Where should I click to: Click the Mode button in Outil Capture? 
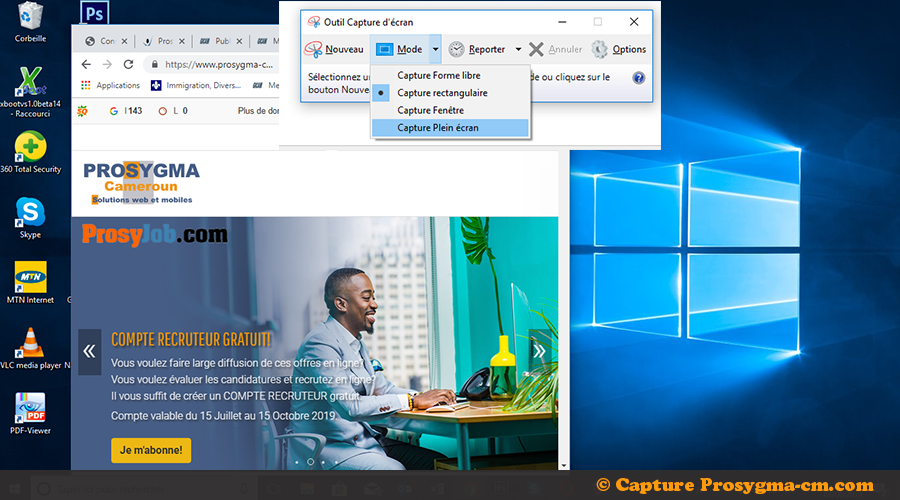pyautogui.click(x=399, y=49)
